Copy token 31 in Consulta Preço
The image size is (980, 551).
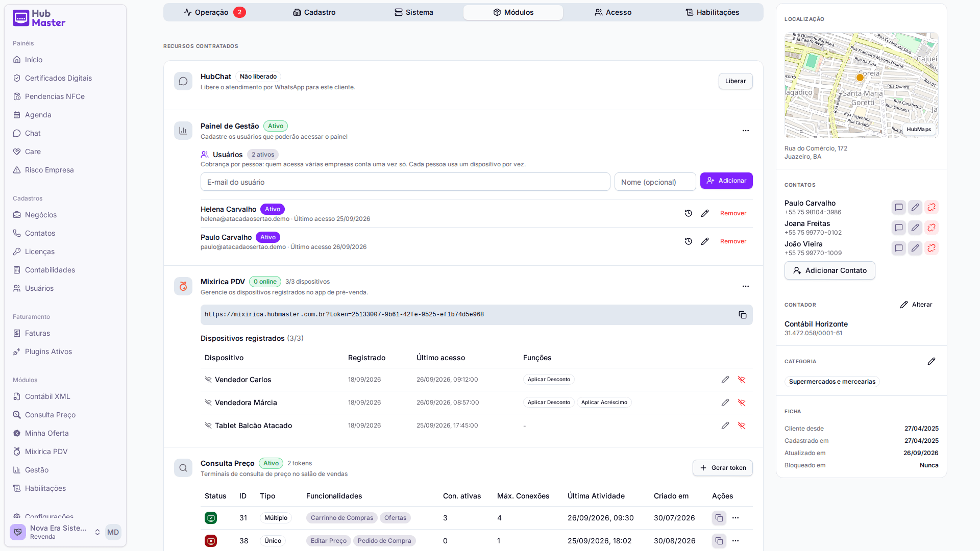(719, 518)
